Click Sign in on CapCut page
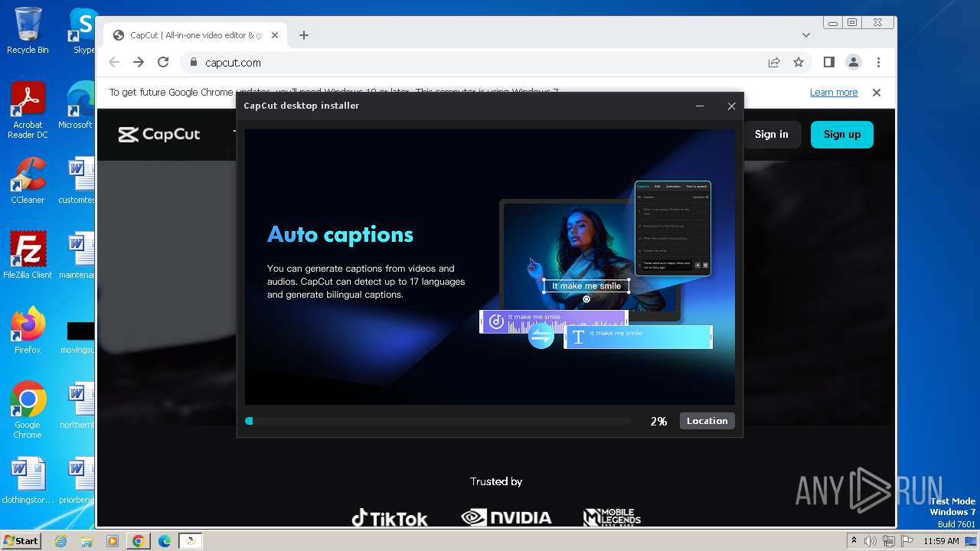Viewport: 980px width, 551px height. [x=771, y=134]
